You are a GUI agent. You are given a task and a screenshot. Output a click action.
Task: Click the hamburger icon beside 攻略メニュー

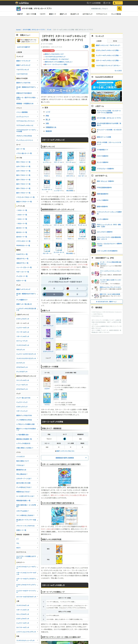[x=17, y=35]
